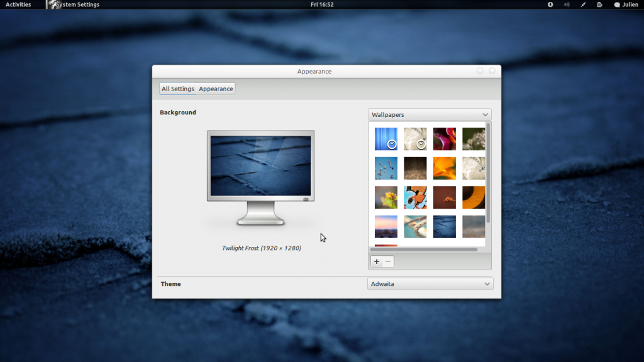The image size is (644, 362).
Task: Select the pink flower wallpaper thumbnail
Action: click(x=444, y=139)
